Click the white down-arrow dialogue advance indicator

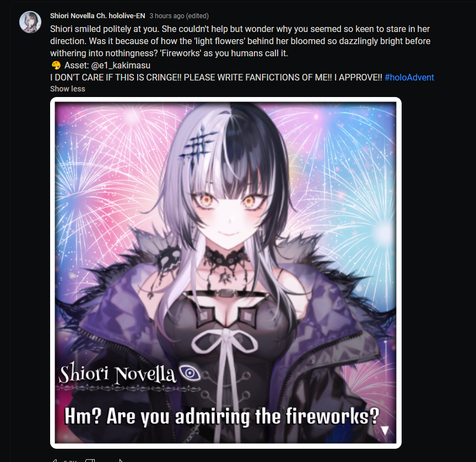pyautogui.click(x=385, y=431)
